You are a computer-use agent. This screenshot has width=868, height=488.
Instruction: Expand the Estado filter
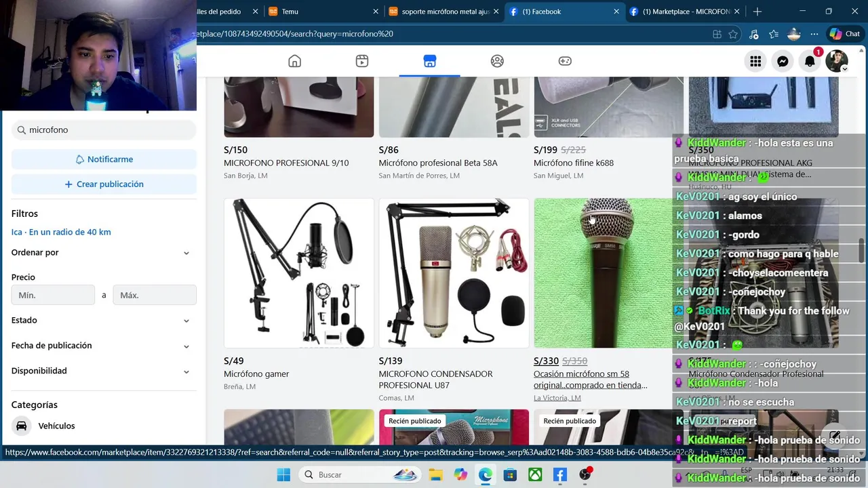pyautogui.click(x=100, y=320)
